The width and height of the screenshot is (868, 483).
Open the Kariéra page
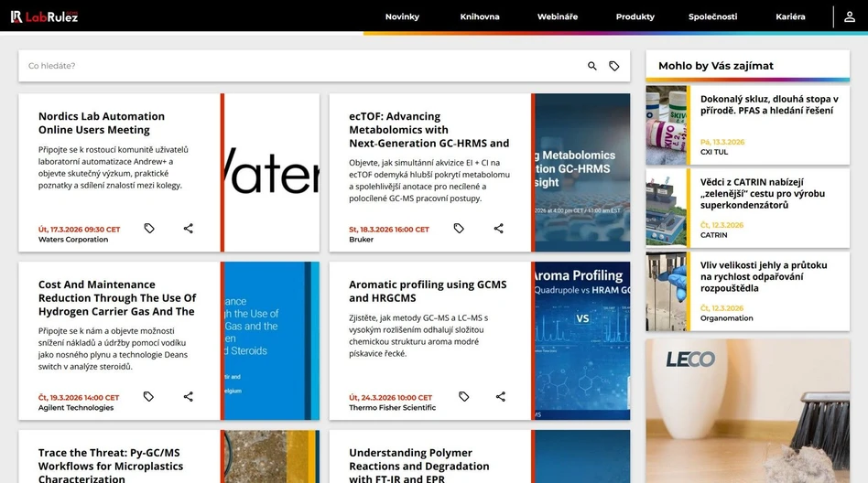tap(790, 16)
